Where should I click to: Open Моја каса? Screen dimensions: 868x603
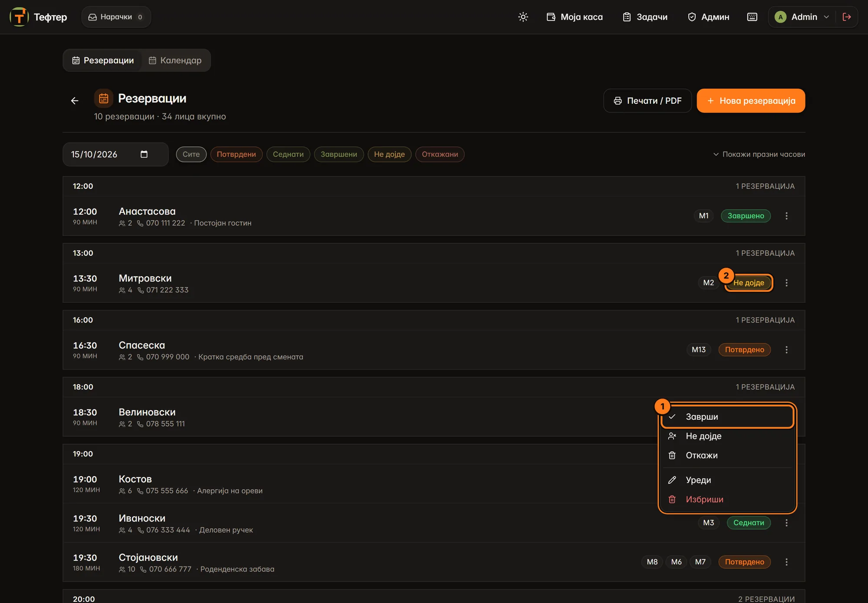point(575,17)
